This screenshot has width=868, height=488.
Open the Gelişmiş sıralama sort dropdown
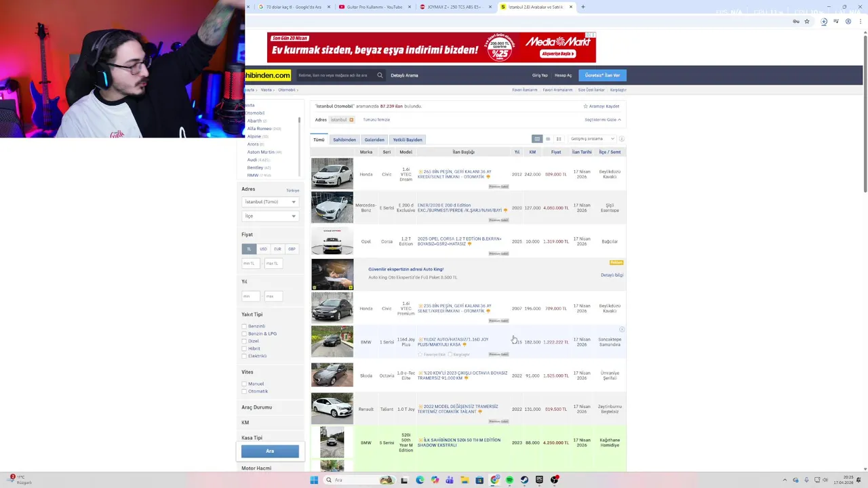(592, 139)
